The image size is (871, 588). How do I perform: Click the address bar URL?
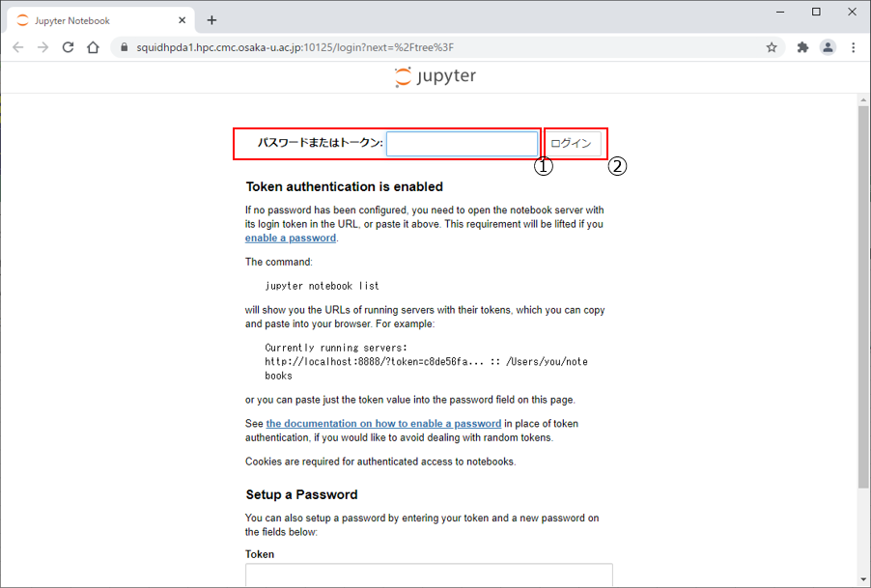(295, 47)
